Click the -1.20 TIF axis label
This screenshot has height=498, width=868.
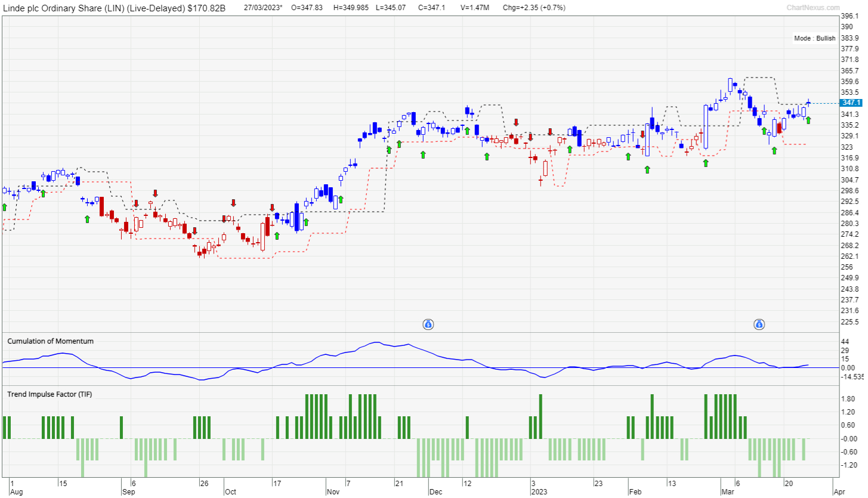850,465
